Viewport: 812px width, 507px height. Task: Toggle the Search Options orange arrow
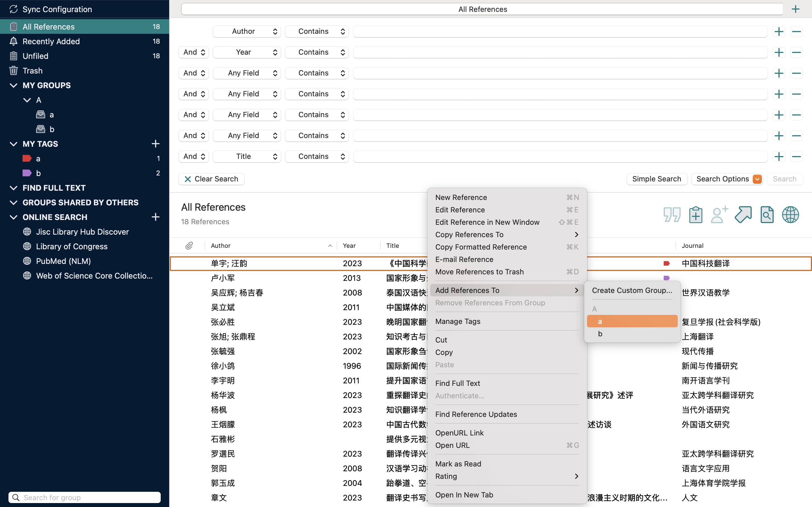tap(757, 179)
